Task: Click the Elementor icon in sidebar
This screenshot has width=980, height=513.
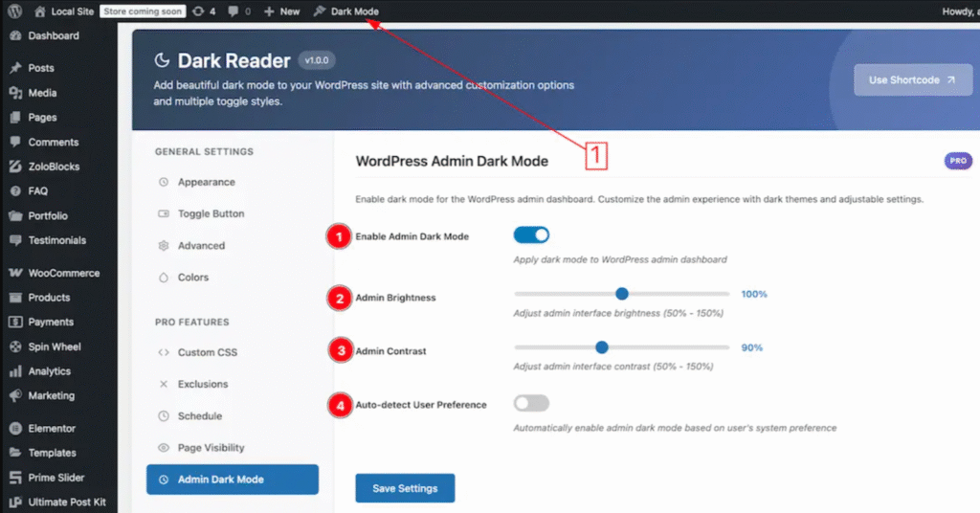Action: [x=15, y=428]
